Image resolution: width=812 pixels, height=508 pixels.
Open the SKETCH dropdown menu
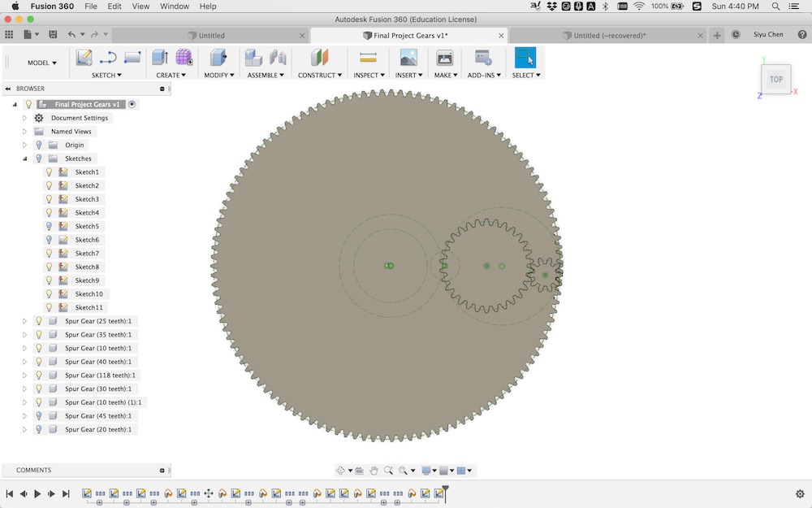click(106, 75)
